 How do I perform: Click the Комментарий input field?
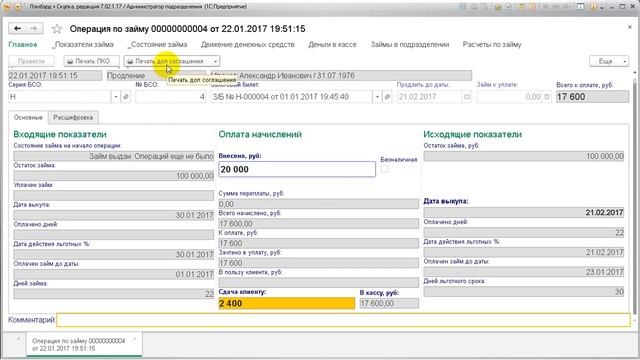click(343, 320)
